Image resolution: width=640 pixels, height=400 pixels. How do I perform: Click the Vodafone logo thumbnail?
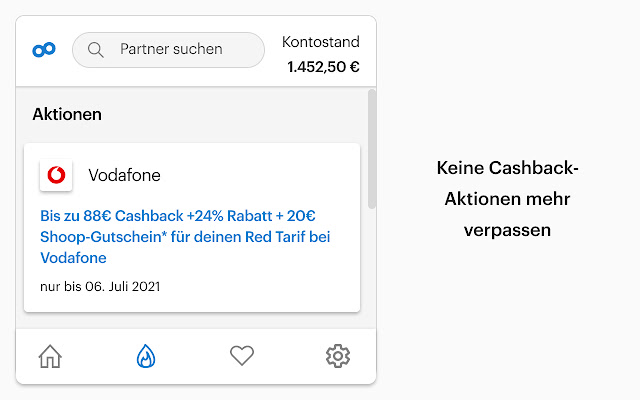[x=56, y=175]
